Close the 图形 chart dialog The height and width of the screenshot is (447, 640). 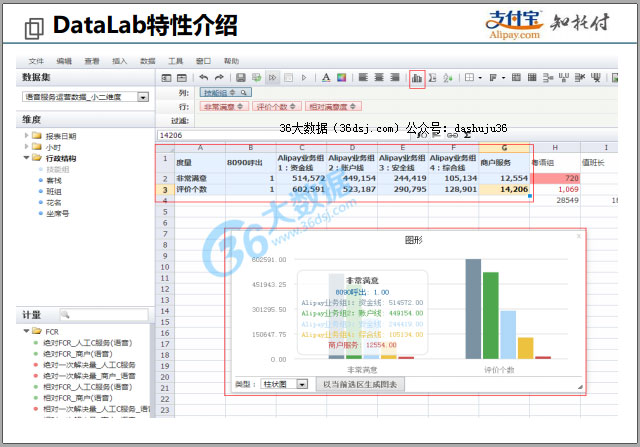(578, 236)
